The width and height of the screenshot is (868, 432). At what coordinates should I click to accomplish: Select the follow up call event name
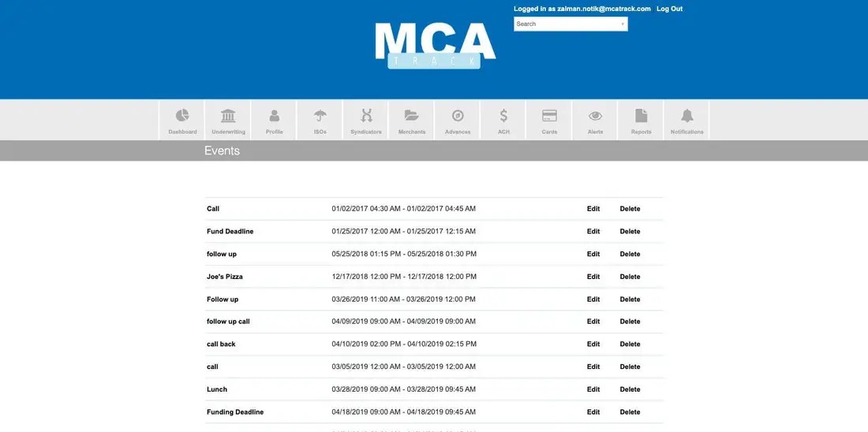(228, 322)
